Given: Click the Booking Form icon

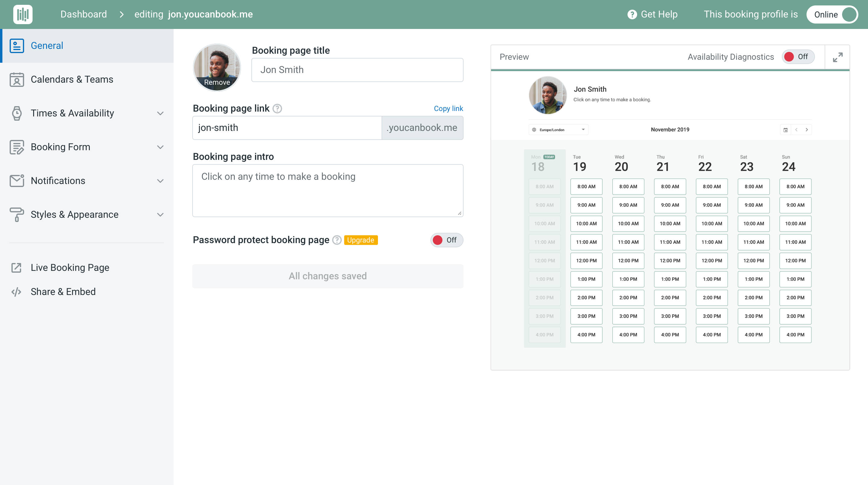Looking at the screenshot, I should [x=17, y=147].
